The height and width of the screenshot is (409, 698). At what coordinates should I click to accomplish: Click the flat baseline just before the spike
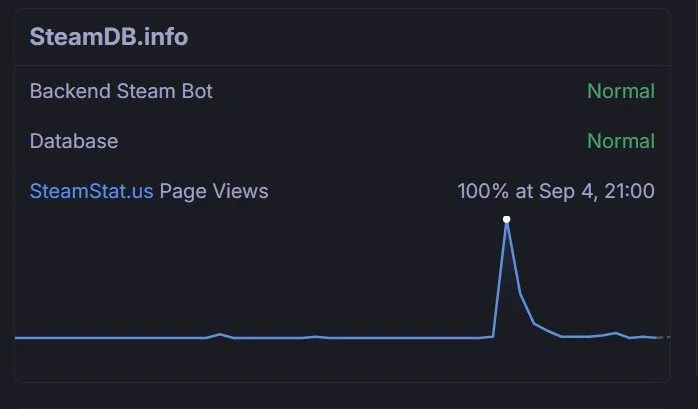point(460,337)
